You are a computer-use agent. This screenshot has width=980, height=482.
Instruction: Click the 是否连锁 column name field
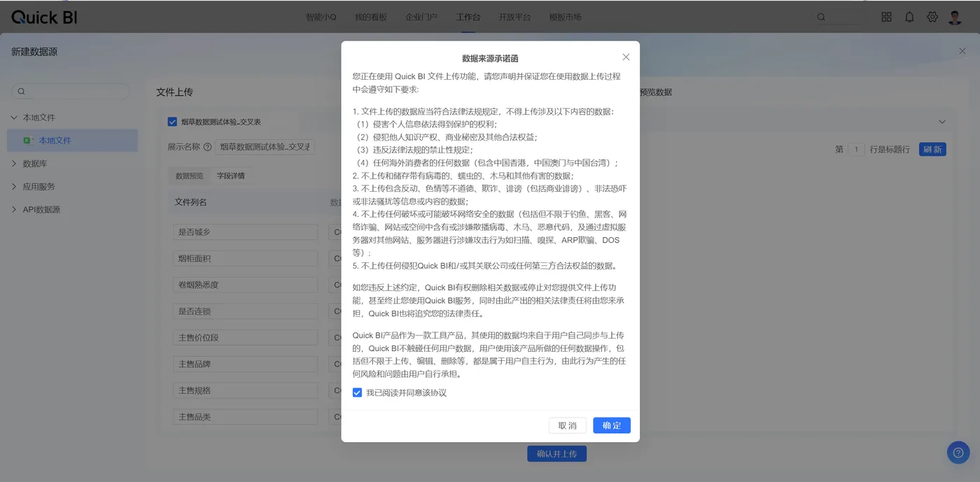(246, 311)
